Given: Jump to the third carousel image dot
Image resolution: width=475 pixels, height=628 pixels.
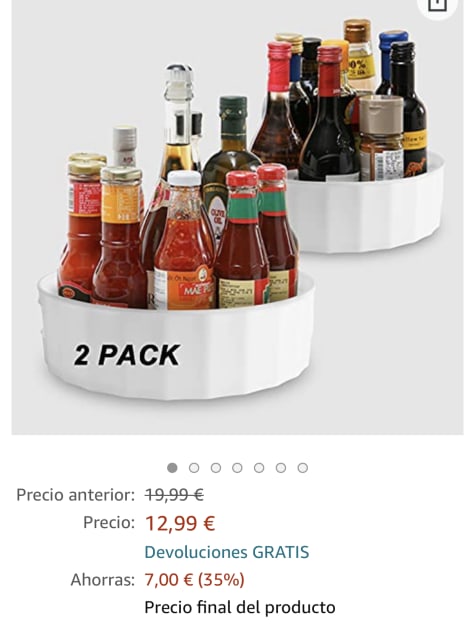Looking at the screenshot, I should (216, 467).
